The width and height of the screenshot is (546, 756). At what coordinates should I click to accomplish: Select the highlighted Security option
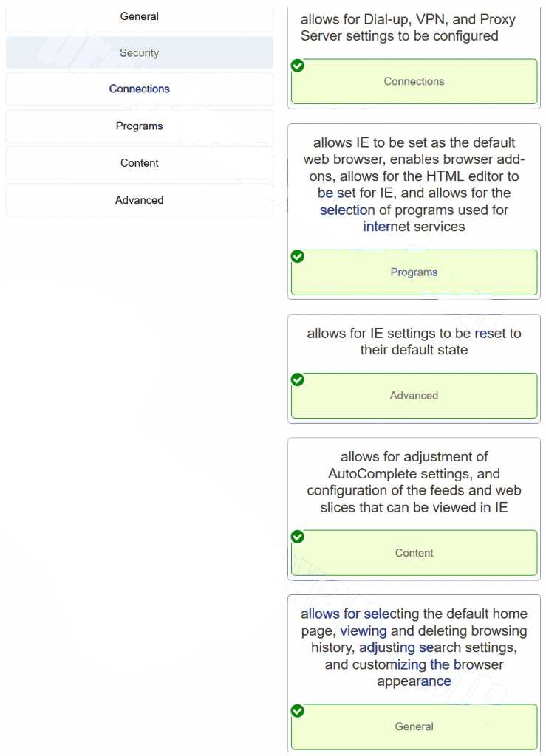coord(140,52)
